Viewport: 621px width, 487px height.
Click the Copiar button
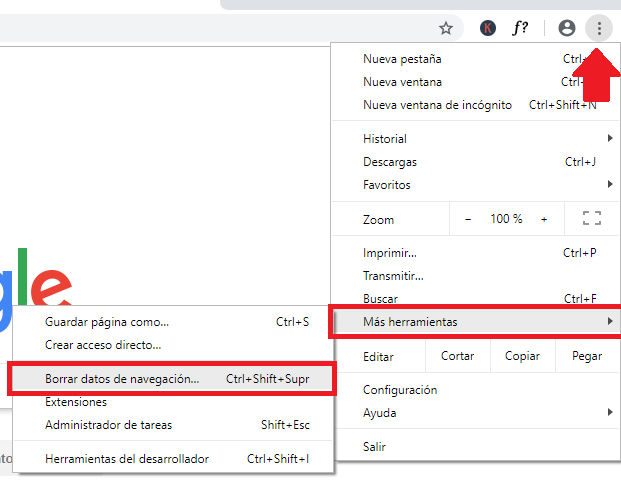click(x=523, y=356)
